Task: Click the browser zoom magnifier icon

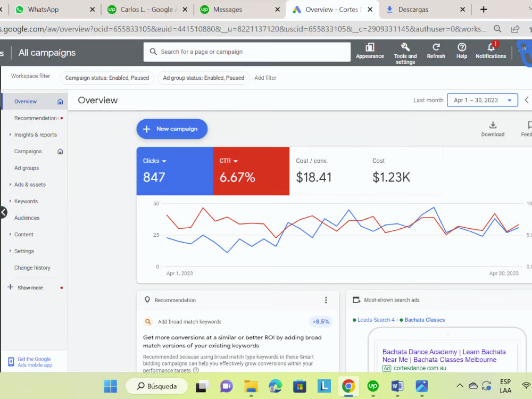Action: [497, 29]
